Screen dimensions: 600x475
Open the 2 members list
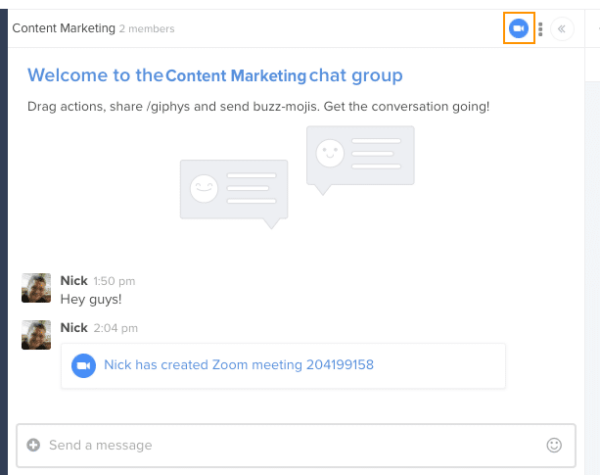[147, 29]
